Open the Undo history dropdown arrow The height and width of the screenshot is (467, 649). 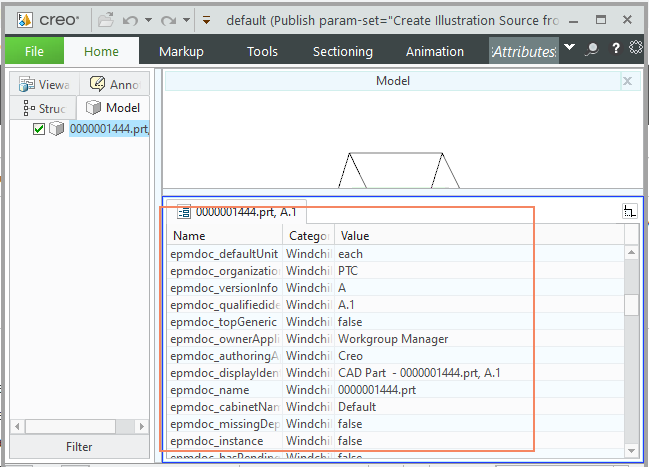click(147, 19)
